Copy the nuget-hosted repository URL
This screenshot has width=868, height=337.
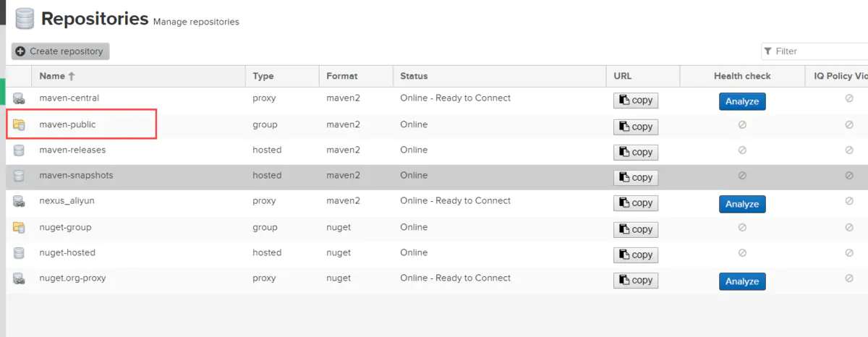(636, 255)
